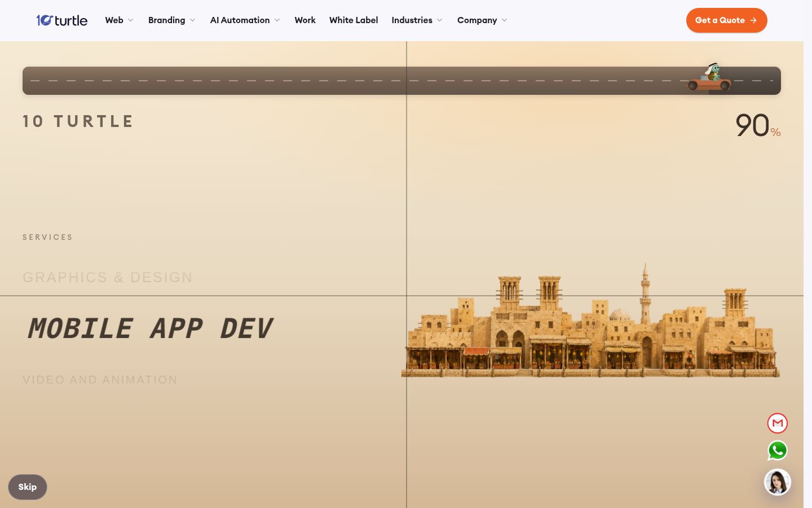Image resolution: width=812 pixels, height=508 pixels.
Task: Skip the intro animation
Action: coord(28,487)
